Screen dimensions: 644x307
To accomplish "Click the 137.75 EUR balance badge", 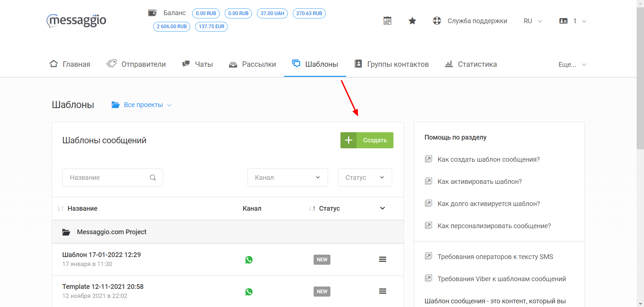I will (x=212, y=27).
